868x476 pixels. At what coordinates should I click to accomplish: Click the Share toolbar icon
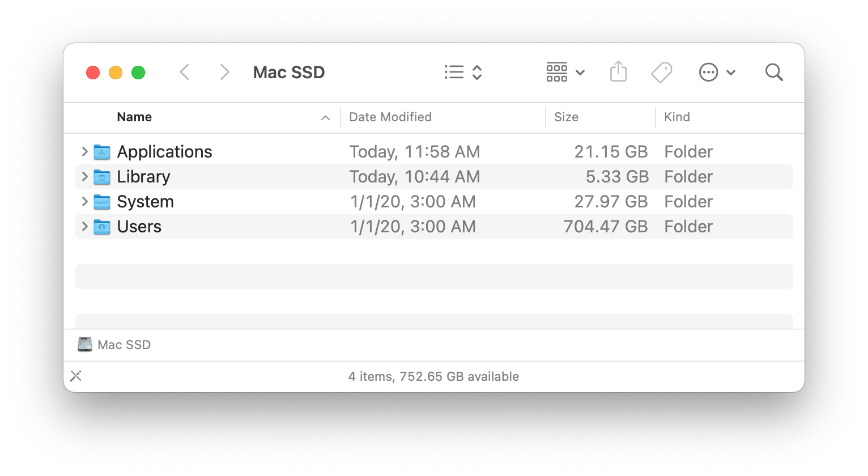618,72
